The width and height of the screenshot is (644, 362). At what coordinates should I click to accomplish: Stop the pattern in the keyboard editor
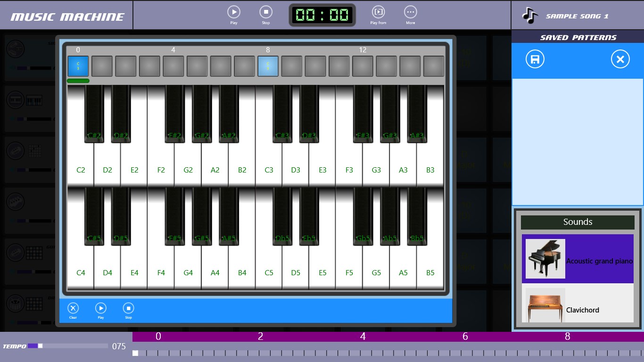click(x=128, y=309)
